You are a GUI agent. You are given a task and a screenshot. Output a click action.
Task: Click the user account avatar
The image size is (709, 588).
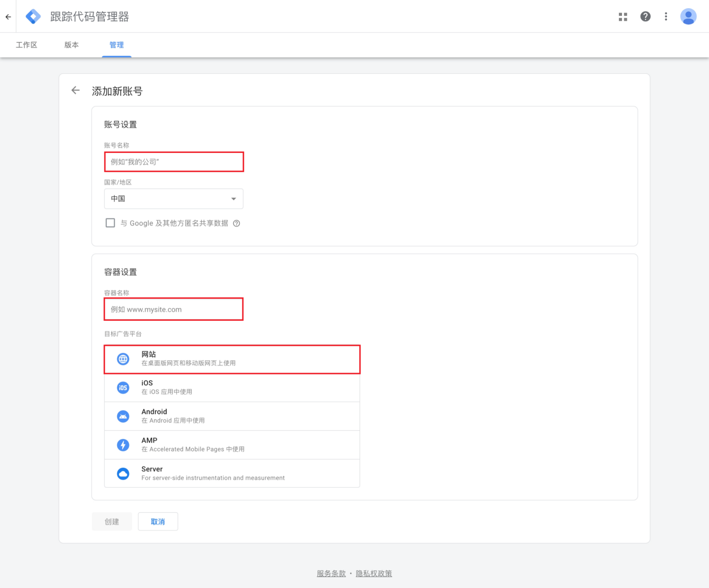pos(688,17)
